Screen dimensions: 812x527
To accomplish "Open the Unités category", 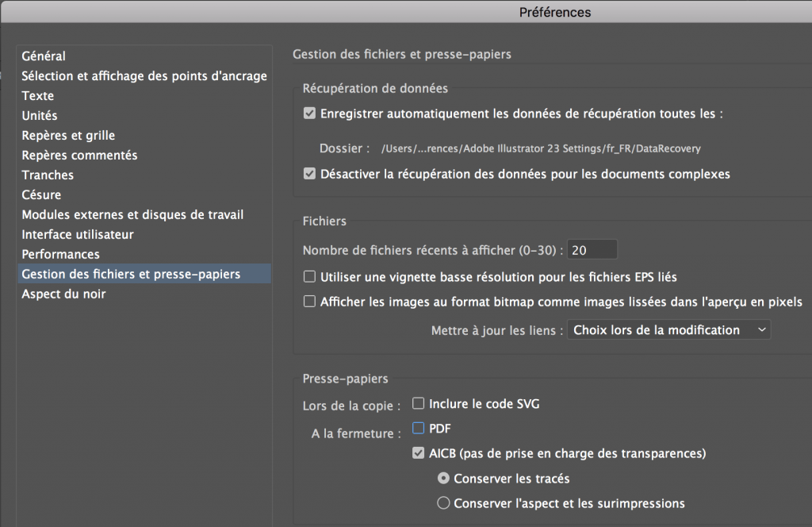I will (40, 116).
